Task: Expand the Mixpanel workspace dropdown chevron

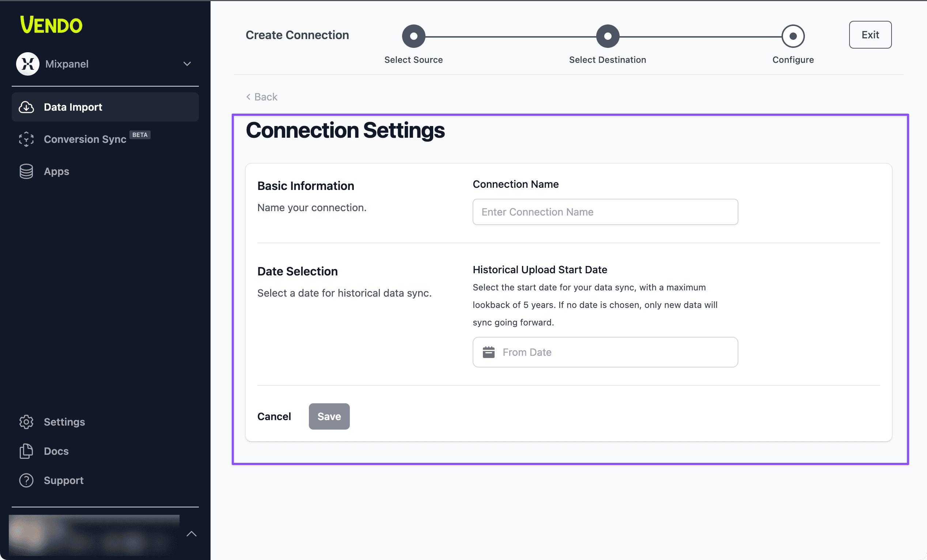Action: (x=187, y=64)
